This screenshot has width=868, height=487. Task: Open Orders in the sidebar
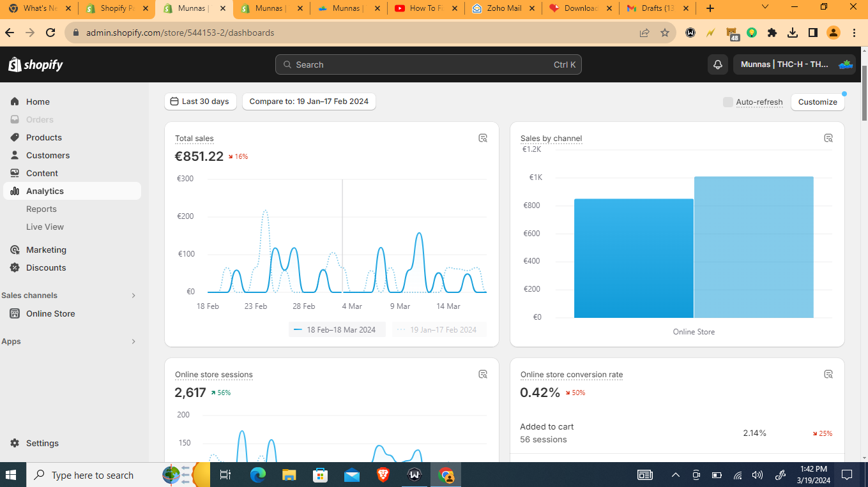[40, 119]
